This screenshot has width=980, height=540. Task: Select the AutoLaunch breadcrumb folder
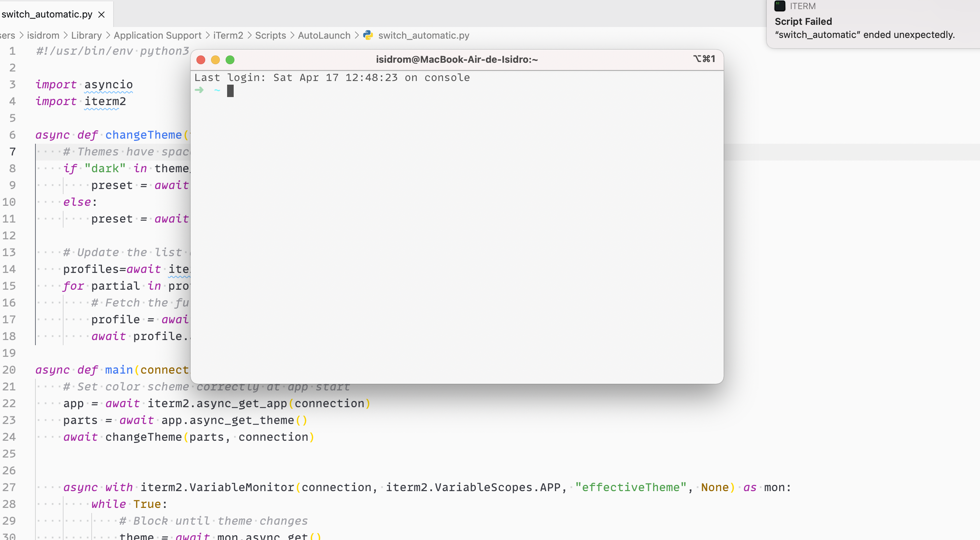point(324,35)
